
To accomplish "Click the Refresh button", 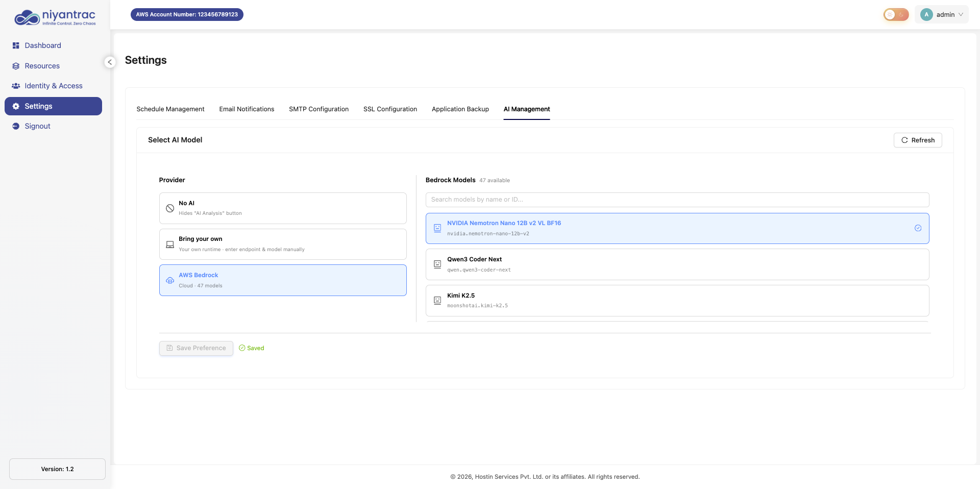I will pos(918,140).
